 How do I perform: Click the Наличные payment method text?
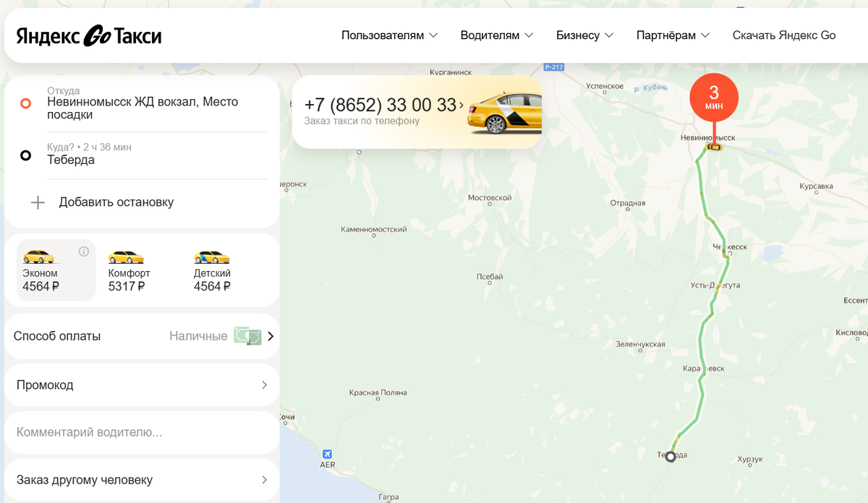click(198, 336)
